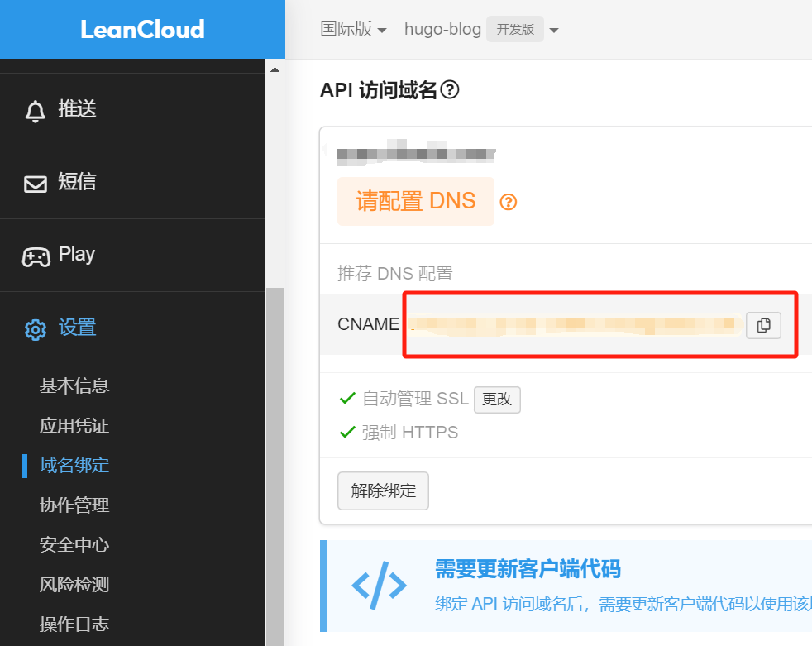Go to 协作管理 in settings
812x646 pixels.
coord(74,505)
